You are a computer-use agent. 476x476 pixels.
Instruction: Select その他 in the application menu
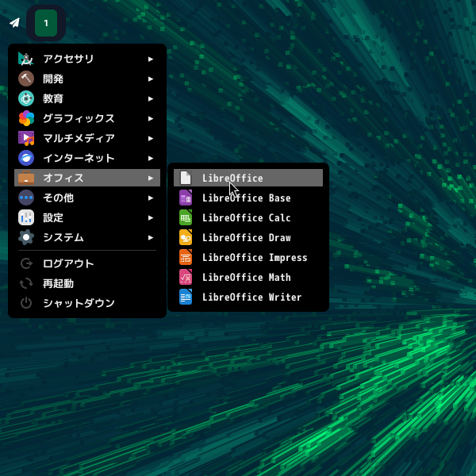click(58, 198)
